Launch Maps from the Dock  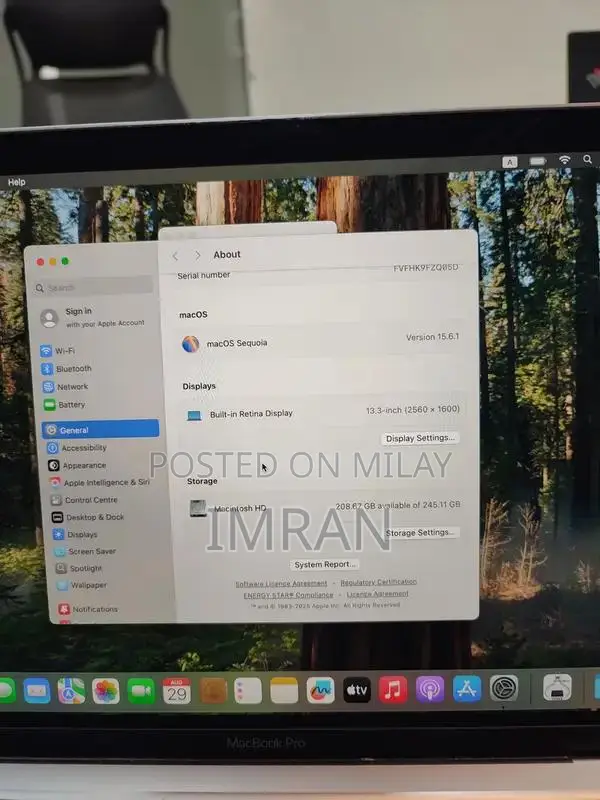coord(71,691)
